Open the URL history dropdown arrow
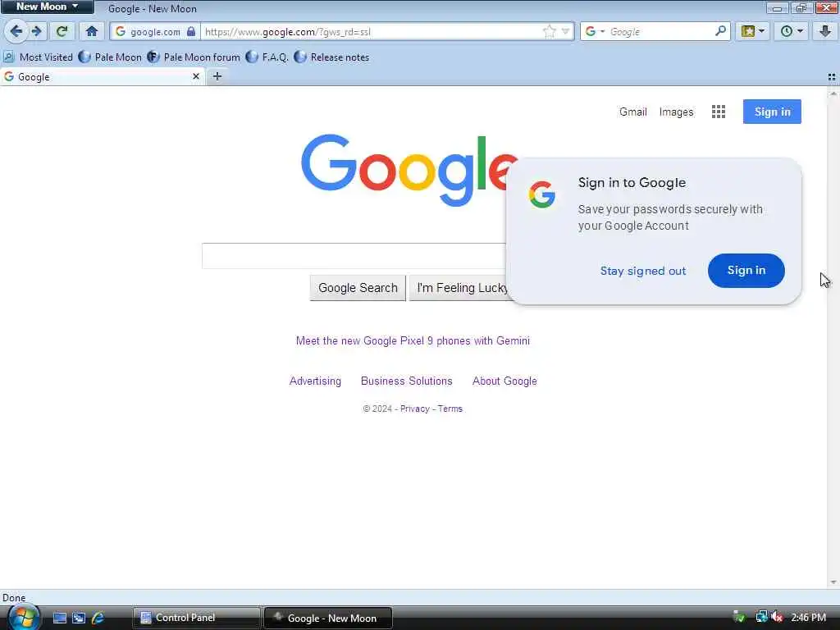The image size is (840, 630). pyautogui.click(x=565, y=32)
